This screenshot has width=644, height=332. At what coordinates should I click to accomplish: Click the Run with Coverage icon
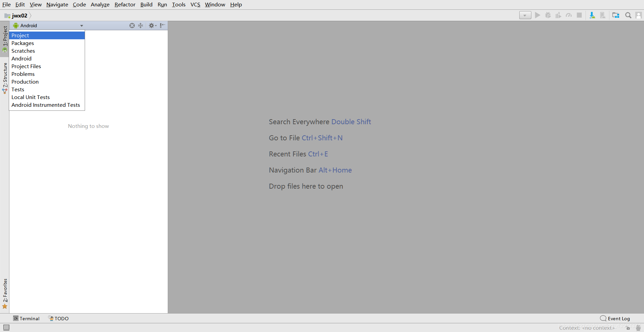point(558,15)
